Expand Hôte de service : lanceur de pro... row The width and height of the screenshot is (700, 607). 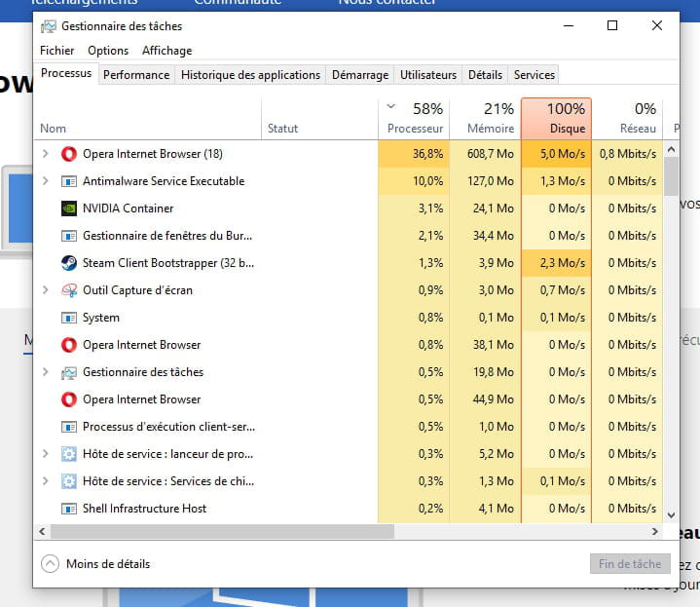[45, 454]
